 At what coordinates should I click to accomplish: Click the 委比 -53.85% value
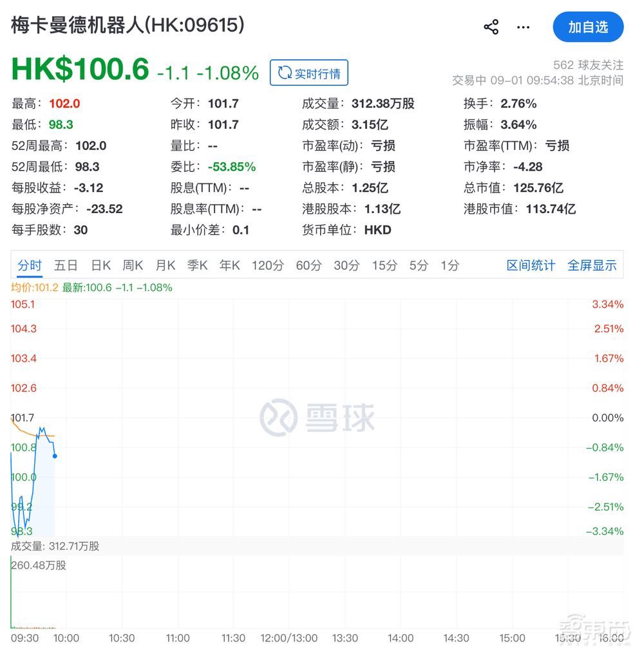(232, 167)
